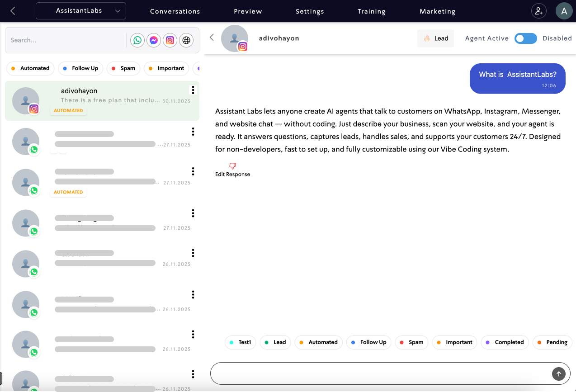
Task: Filter conversations by website chat
Action: [186, 40]
